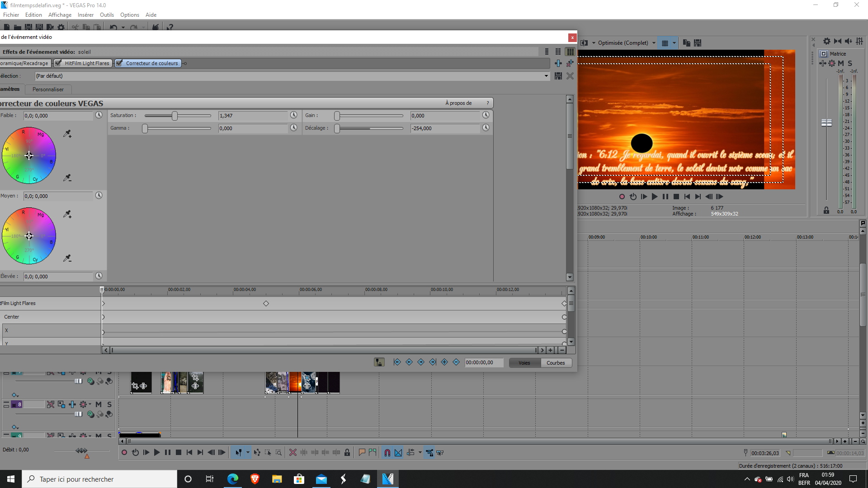
Task: Pick low color with eyedropper tool
Action: point(67,134)
